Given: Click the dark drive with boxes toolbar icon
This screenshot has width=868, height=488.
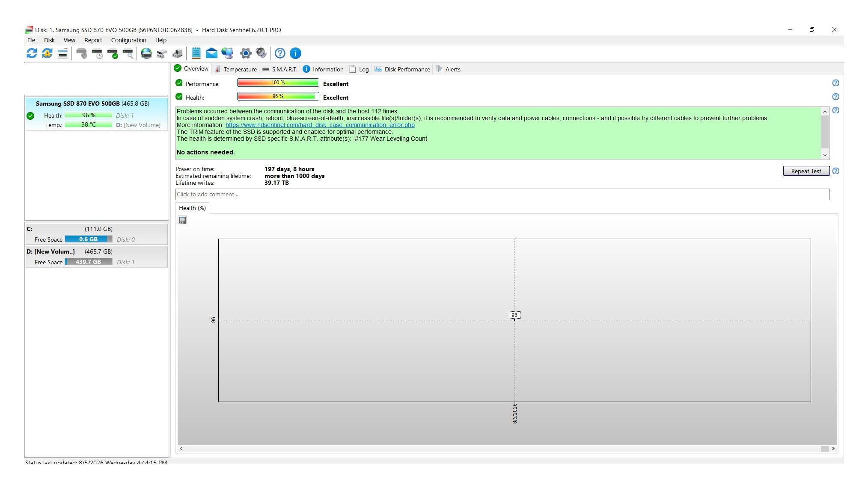Looking at the screenshot, I should click(x=177, y=53).
